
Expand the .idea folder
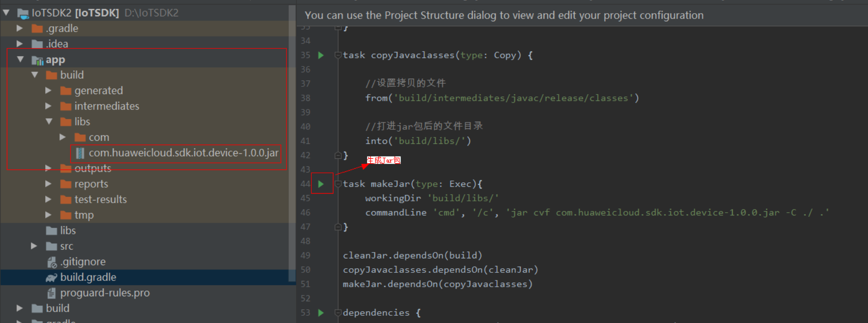point(20,44)
